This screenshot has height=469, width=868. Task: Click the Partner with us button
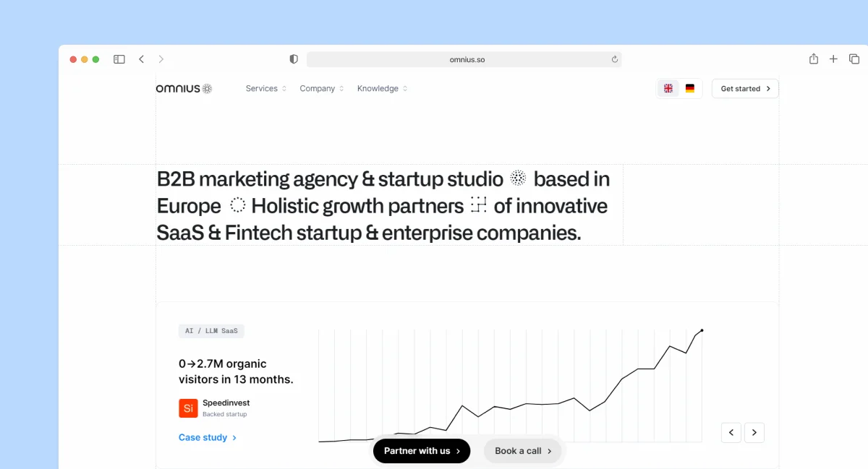coord(422,451)
